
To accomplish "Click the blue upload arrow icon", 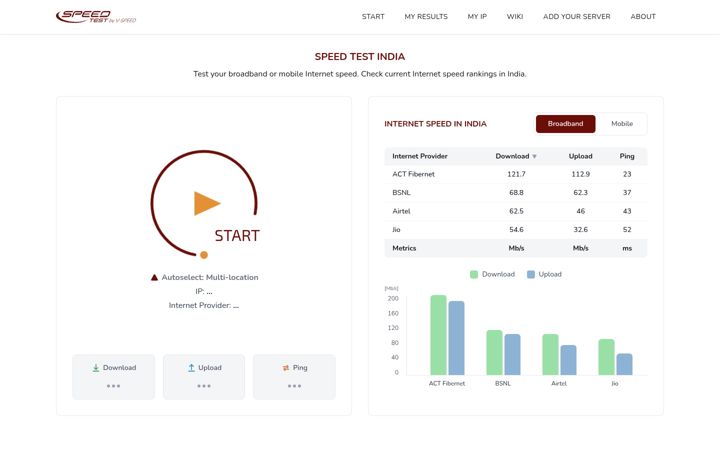I will 191,368.
